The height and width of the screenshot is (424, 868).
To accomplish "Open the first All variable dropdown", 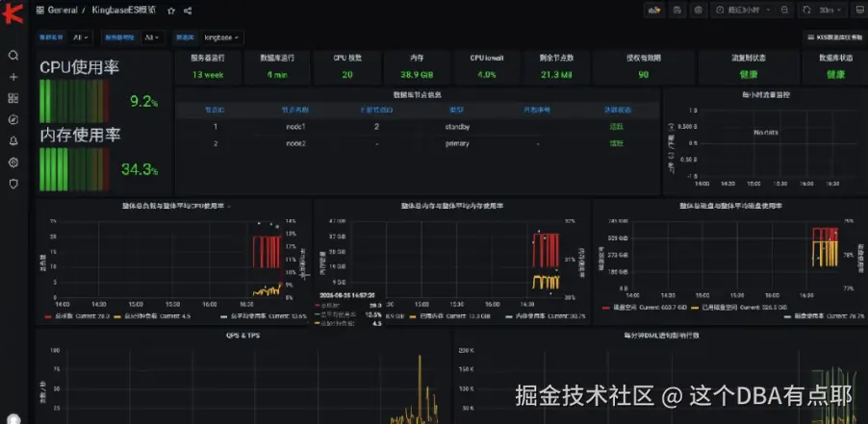I will 80,37.
